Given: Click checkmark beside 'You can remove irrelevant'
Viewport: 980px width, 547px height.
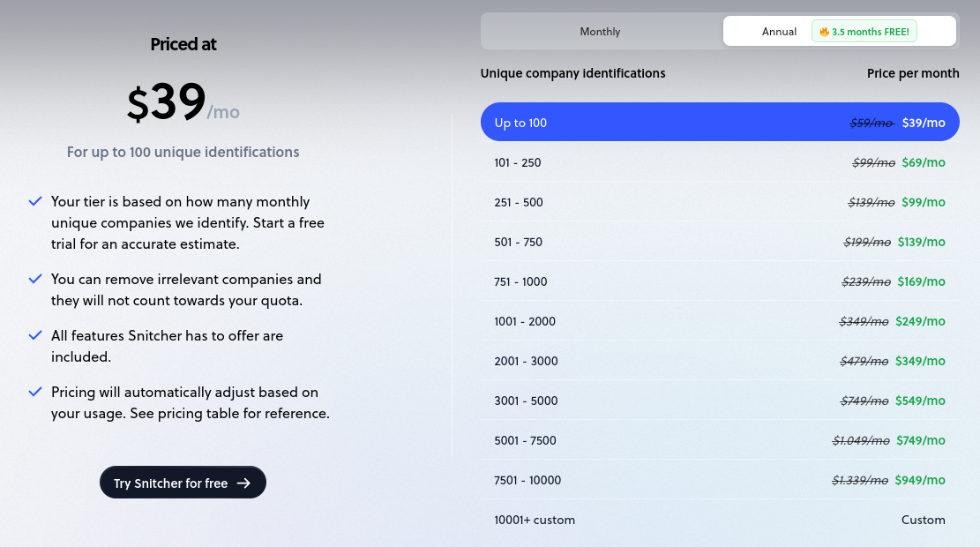Looking at the screenshot, I should [x=35, y=279].
